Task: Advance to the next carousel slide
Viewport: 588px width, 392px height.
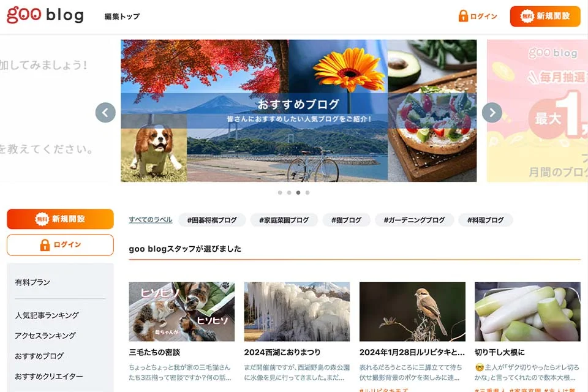Action: pos(492,113)
